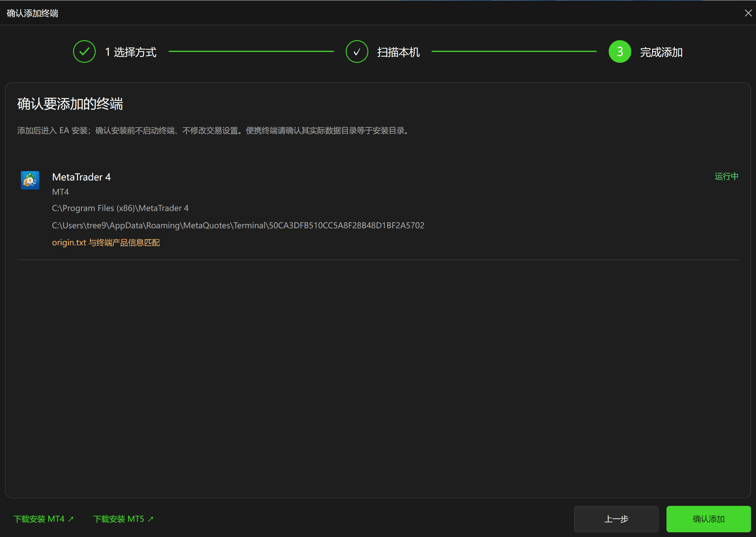This screenshot has height=537, width=756.
Task: Select the 1 选择方式 step label
Action: [131, 52]
